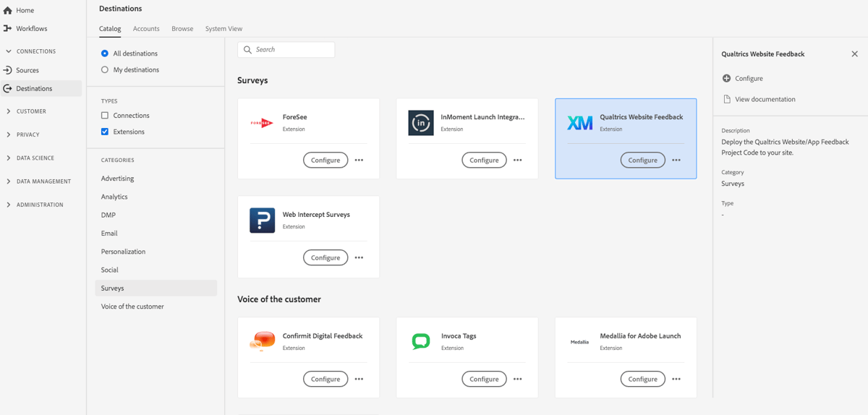868x415 pixels.
Task: Click the Web Intercept Surveys logo
Action: [x=262, y=221]
